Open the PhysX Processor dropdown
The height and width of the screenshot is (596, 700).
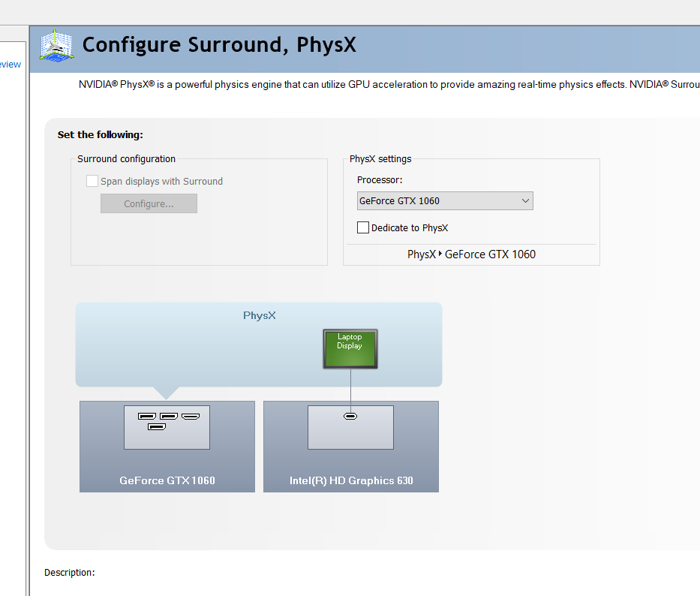(x=445, y=201)
